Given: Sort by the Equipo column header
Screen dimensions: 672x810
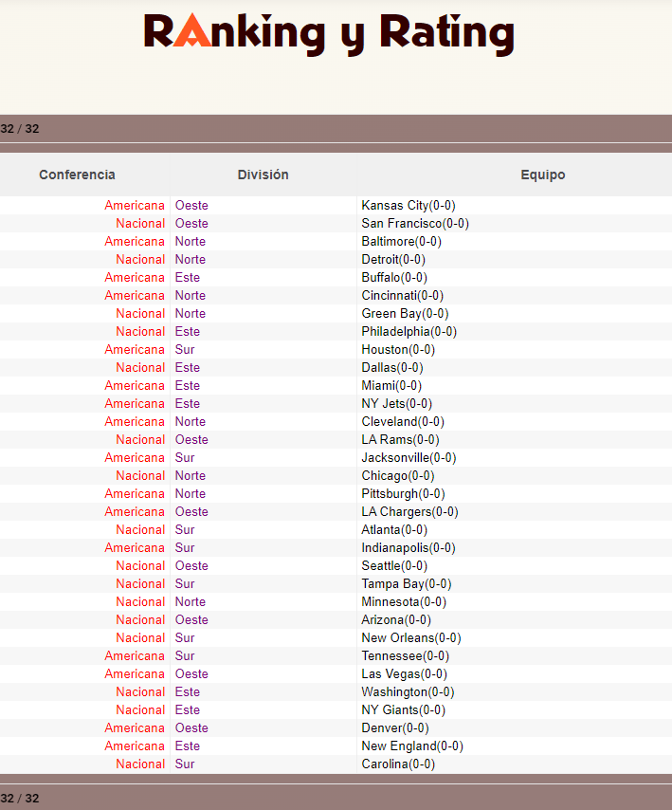Looking at the screenshot, I should click(542, 175).
